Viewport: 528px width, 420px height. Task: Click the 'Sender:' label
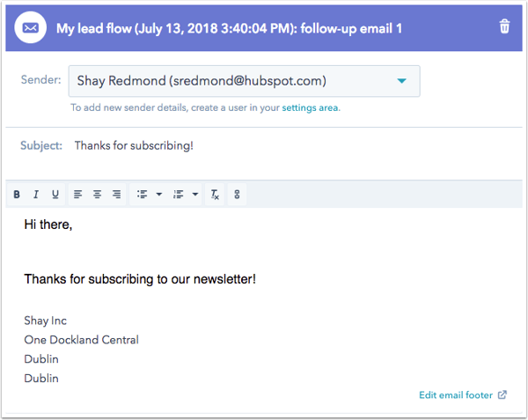41,80
